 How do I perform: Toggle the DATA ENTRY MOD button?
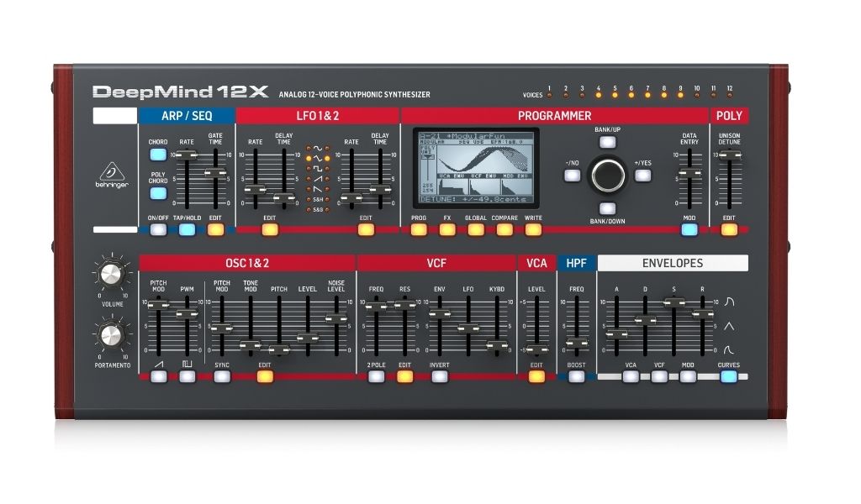click(689, 230)
